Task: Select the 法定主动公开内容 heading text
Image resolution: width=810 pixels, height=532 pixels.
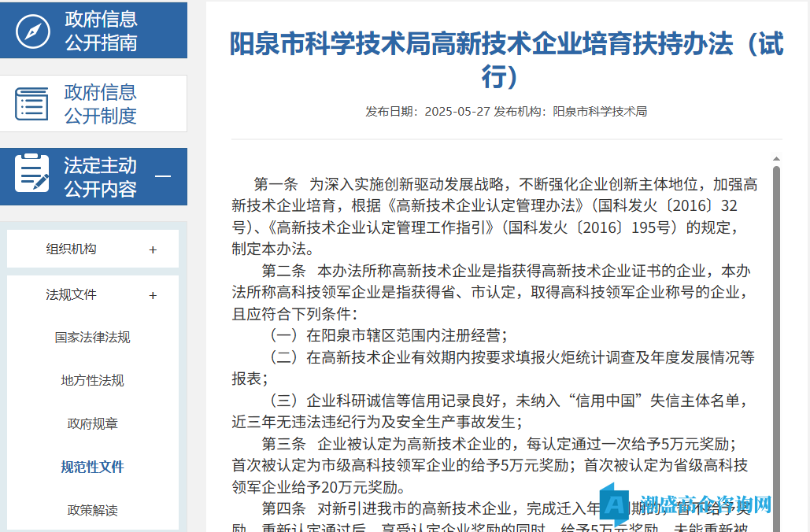Action: 100,177
